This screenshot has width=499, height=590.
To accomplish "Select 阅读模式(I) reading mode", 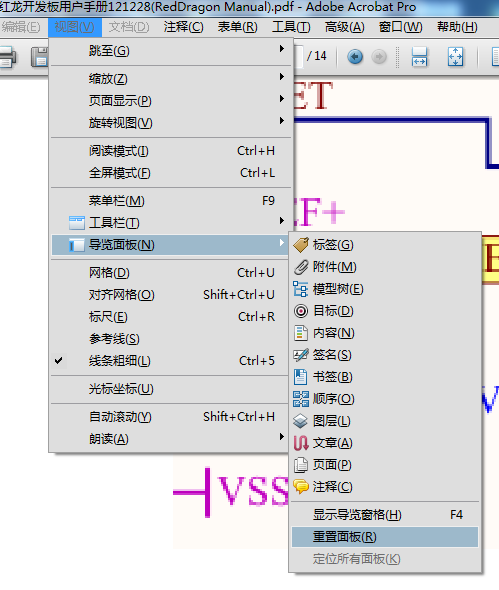I will point(171,151).
